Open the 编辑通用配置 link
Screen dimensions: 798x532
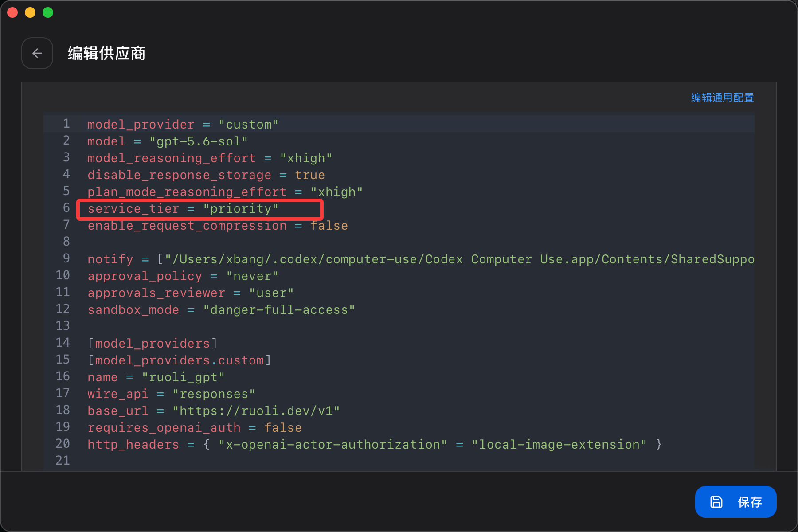pyautogui.click(x=722, y=98)
